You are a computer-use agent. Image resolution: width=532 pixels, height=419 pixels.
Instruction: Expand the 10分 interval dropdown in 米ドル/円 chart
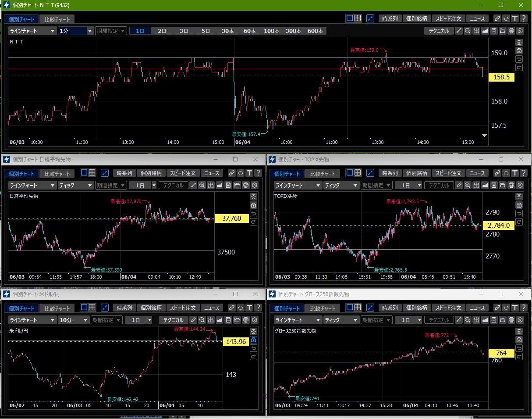pyautogui.click(x=74, y=320)
